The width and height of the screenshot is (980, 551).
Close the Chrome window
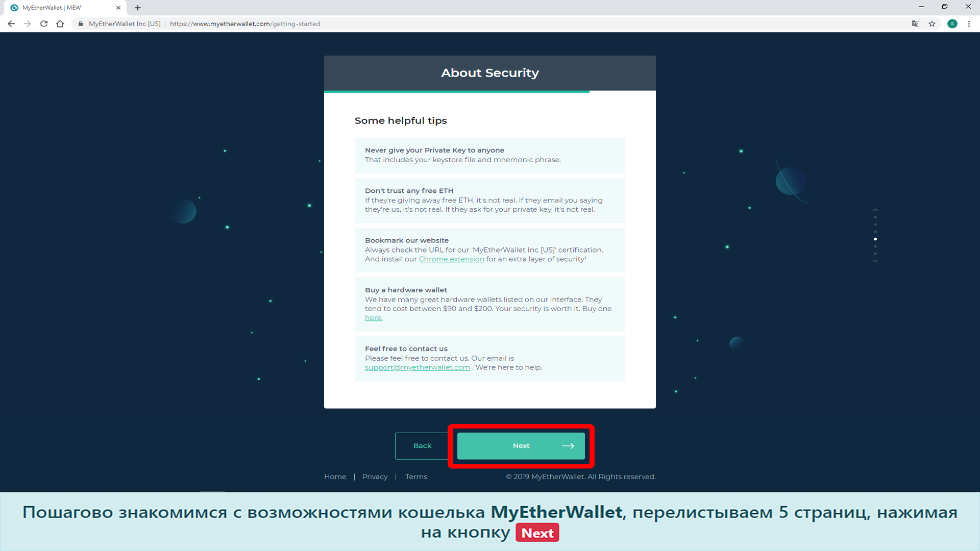(968, 7)
